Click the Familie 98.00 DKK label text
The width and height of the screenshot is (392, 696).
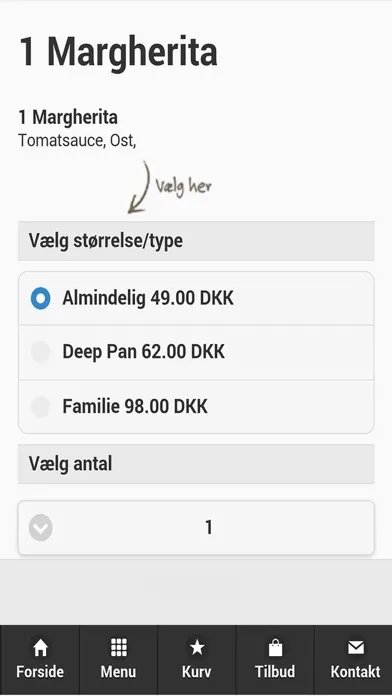(135, 407)
